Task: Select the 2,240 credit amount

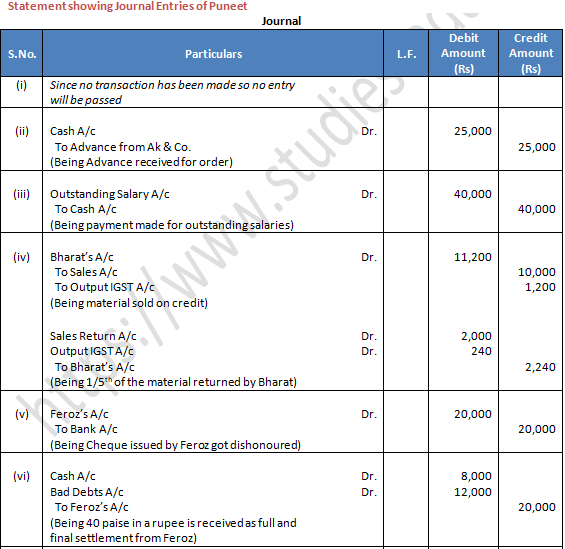Action: (540, 367)
